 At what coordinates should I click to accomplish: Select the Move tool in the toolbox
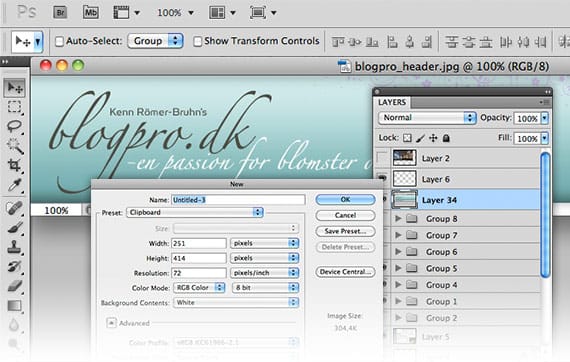[x=15, y=88]
